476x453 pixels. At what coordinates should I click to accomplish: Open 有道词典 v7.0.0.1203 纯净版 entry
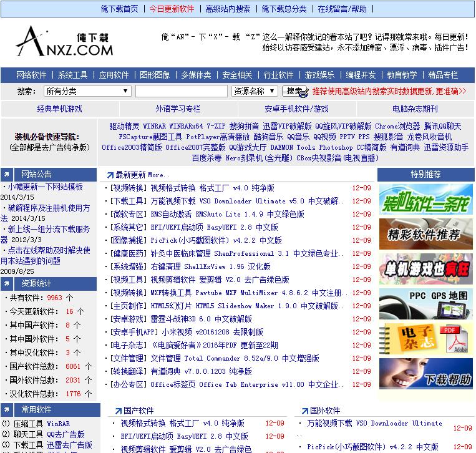click(202, 371)
